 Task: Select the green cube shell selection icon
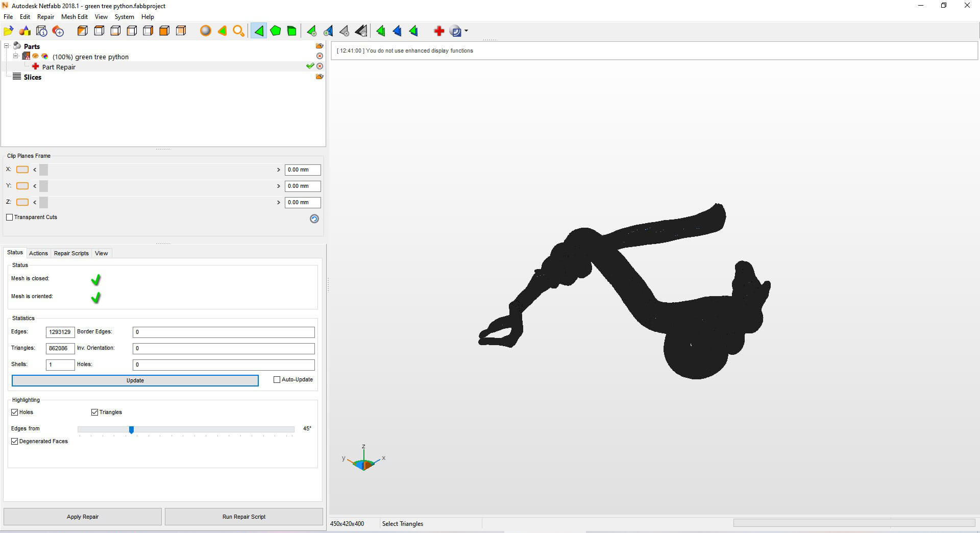(291, 31)
